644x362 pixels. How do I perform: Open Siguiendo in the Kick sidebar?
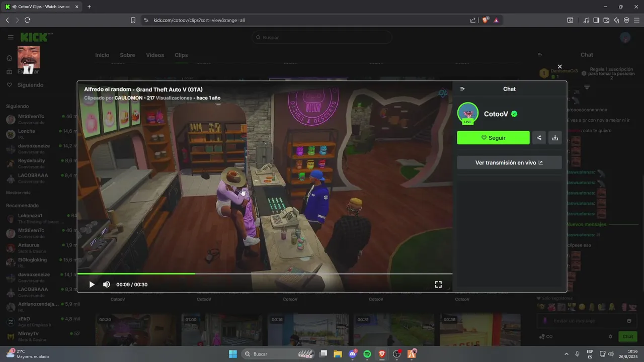(x=30, y=85)
